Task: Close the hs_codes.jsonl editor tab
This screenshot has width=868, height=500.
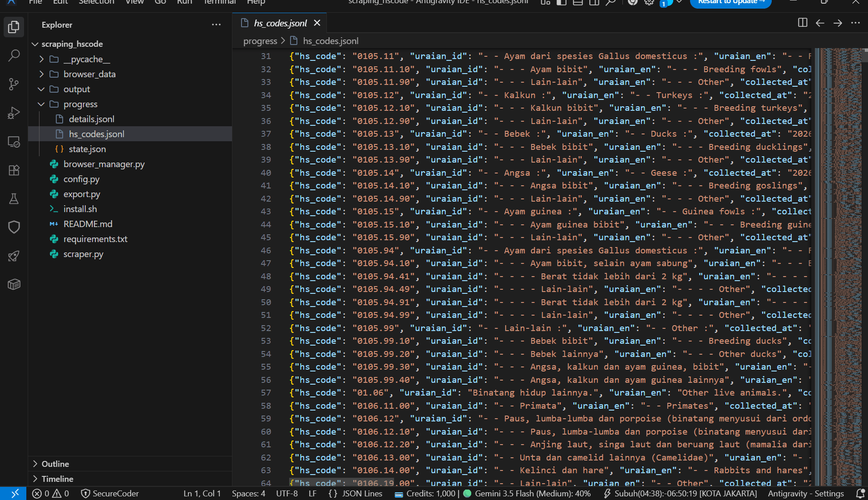Action: coord(317,23)
